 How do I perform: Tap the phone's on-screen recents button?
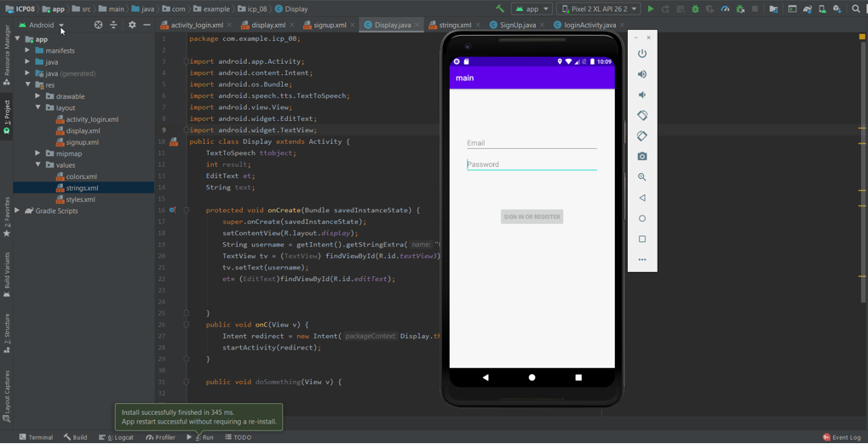[x=578, y=378]
